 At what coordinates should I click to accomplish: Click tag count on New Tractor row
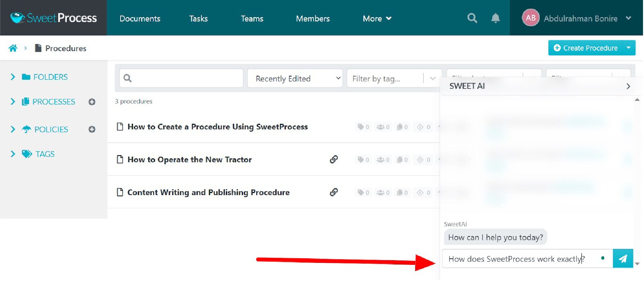363,160
